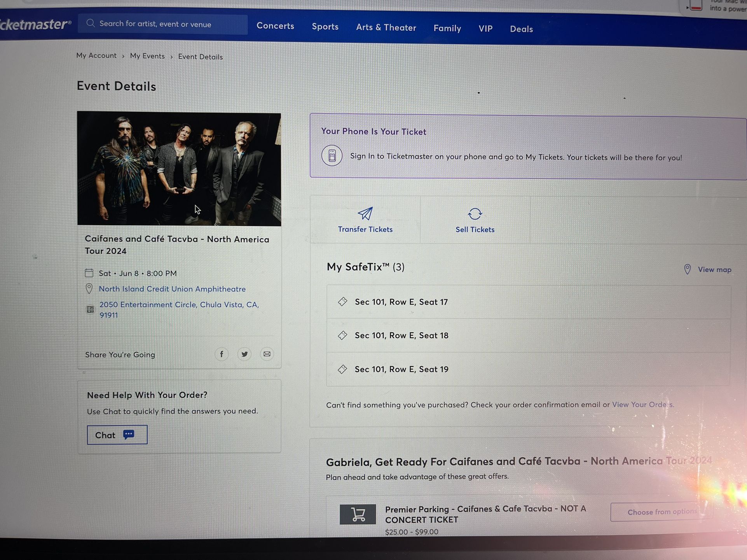Click 'Need Help With Your Order?' heading
The width and height of the screenshot is (747, 560).
pyautogui.click(x=147, y=395)
